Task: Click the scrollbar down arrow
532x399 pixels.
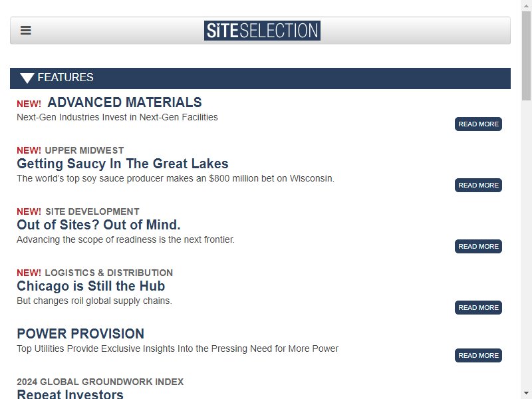Action: 526,394
